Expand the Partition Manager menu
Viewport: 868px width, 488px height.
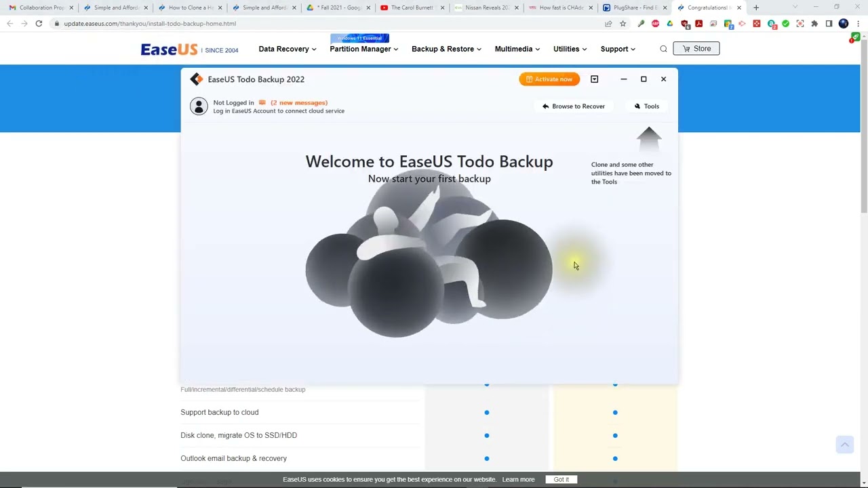pos(363,49)
